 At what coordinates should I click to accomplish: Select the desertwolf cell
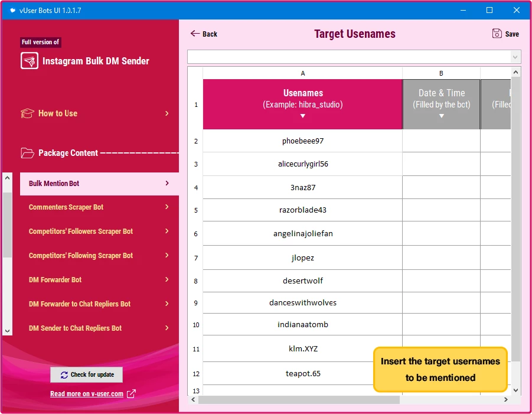[x=303, y=281]
